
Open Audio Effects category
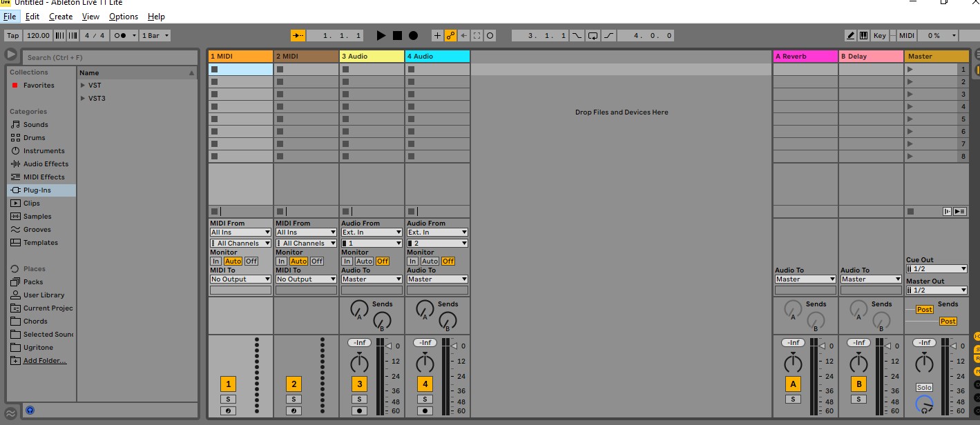click(x=46, y=164)
